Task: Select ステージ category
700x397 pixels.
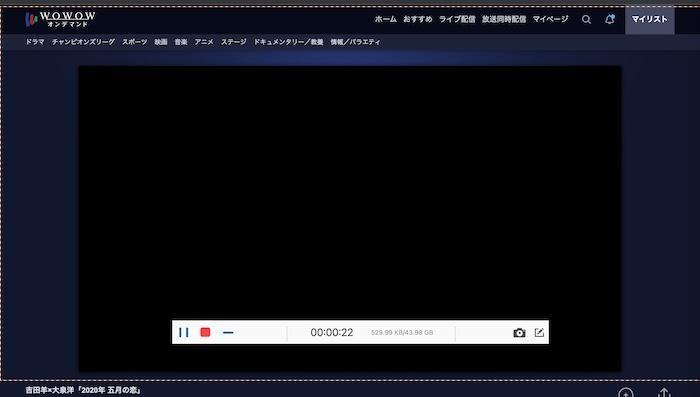Action: coord(233,42)
